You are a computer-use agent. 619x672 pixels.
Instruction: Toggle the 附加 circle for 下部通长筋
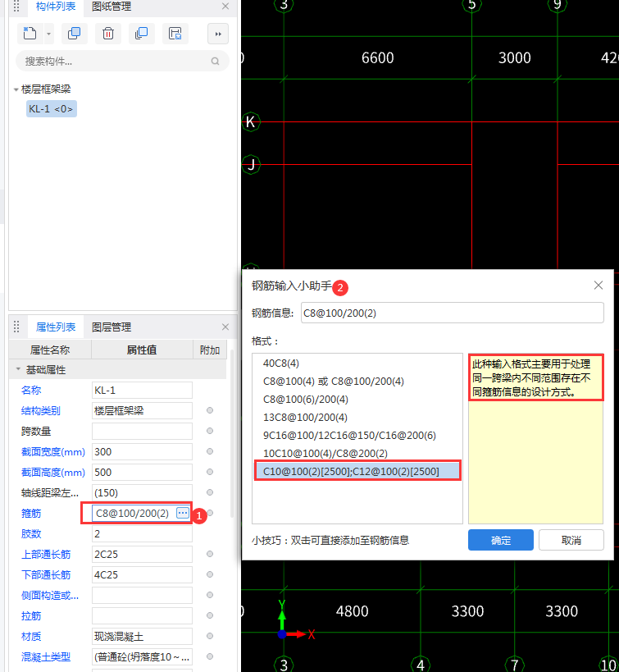tap(210, 574)
